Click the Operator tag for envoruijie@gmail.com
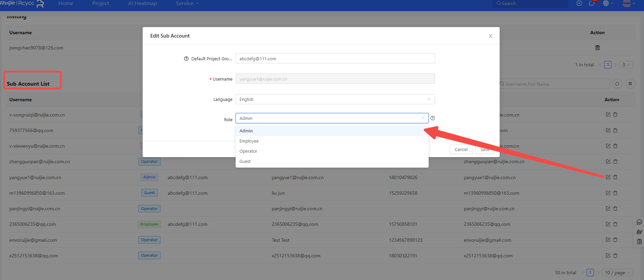The height and width of the screenshot is (280, 644). coord(149,240)
